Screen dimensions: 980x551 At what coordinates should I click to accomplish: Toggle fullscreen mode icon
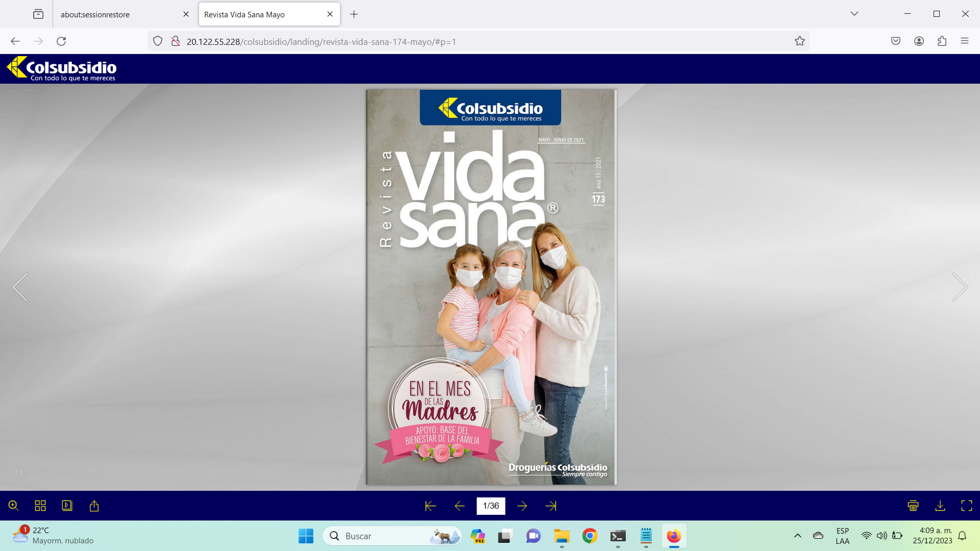tap(966, 506)
